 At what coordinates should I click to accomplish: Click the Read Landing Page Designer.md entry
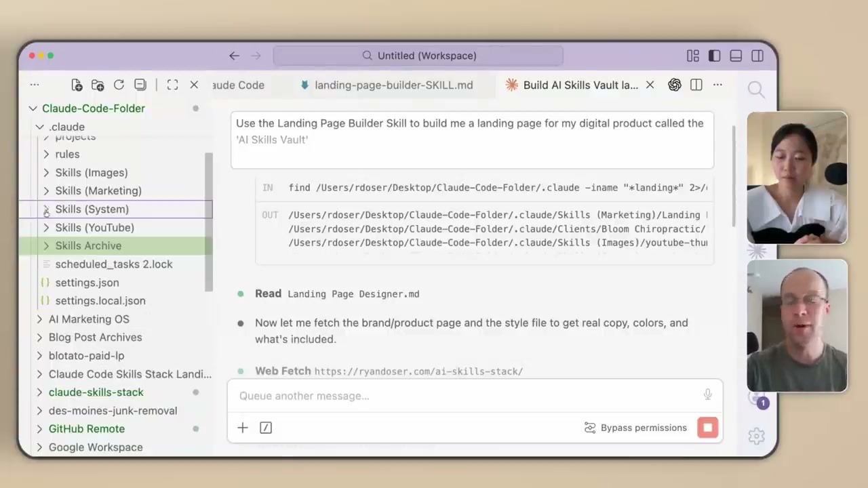click(x=337, y=294)
